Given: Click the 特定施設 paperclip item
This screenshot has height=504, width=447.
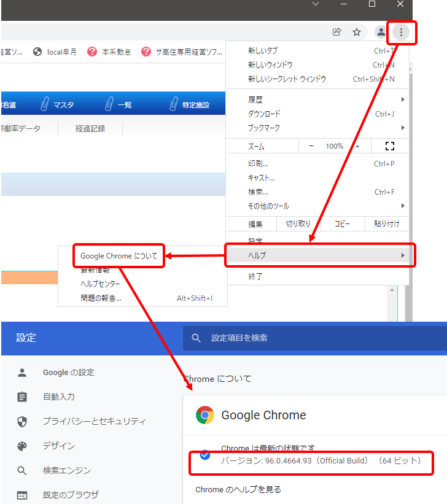Looking at the screenshot, I should 189,105.
